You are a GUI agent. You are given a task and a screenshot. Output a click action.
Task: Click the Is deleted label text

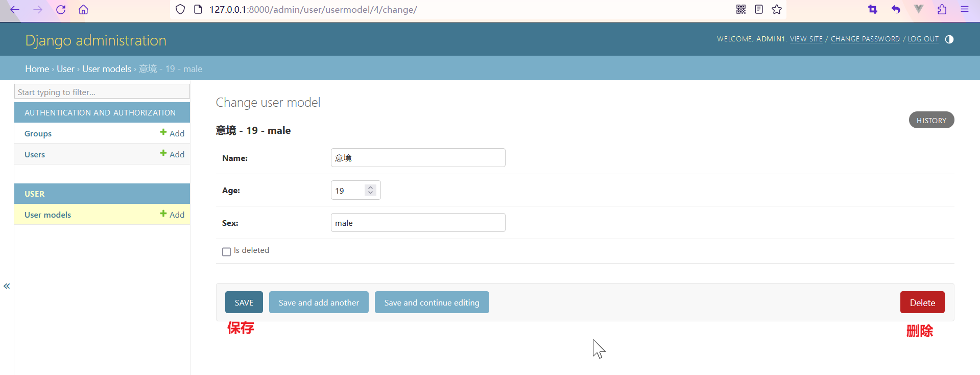click(x=251, y=250)
